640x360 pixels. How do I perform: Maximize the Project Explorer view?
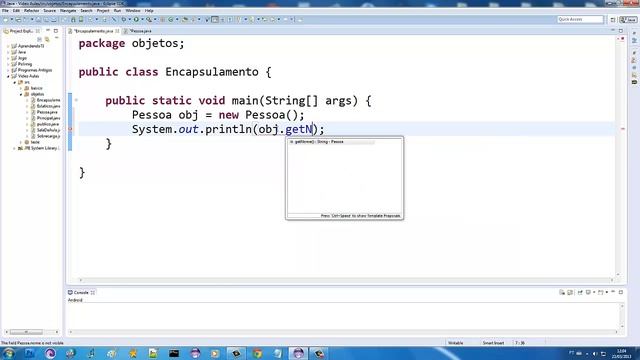coord(56,31)
